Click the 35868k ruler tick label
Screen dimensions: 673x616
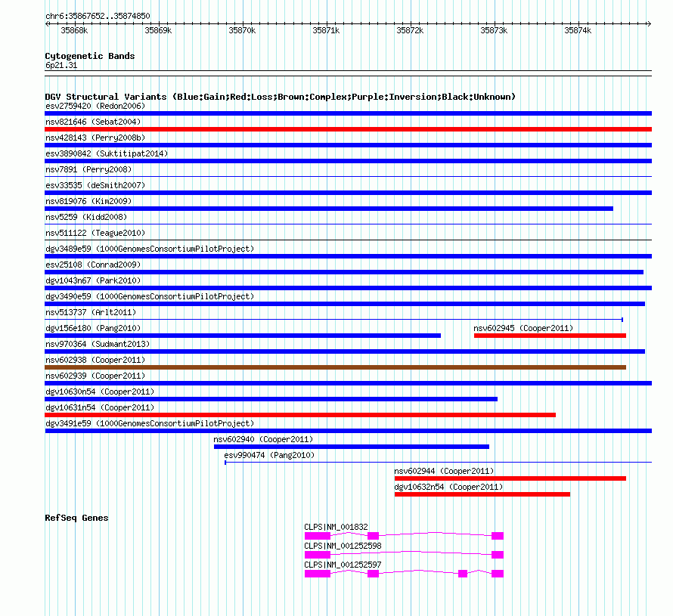point(74,30)
